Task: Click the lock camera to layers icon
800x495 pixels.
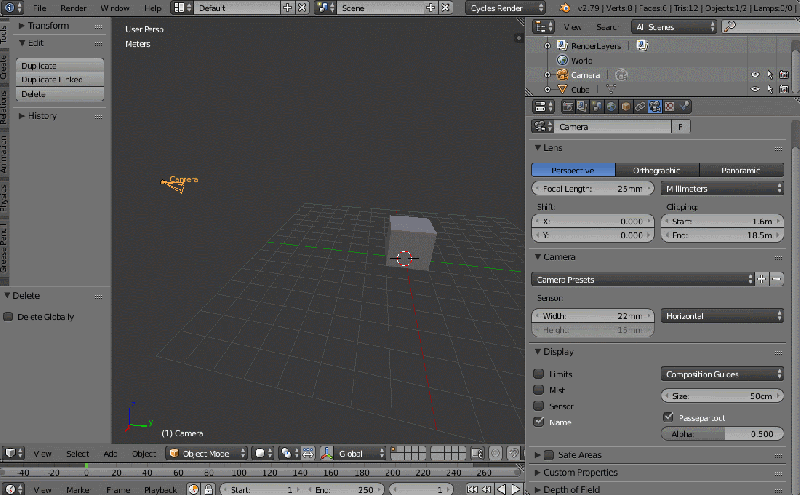Action: pos(478,453)
